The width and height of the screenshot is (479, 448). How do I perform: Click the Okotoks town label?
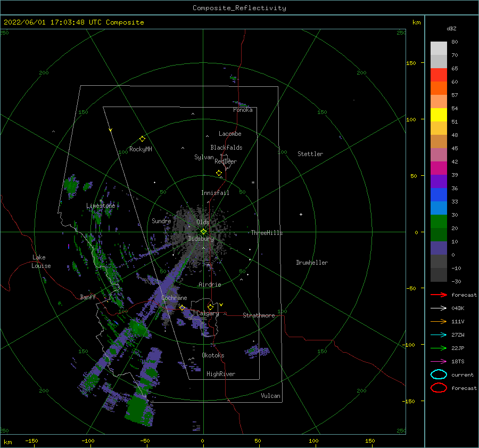click(x=213, y=355)
